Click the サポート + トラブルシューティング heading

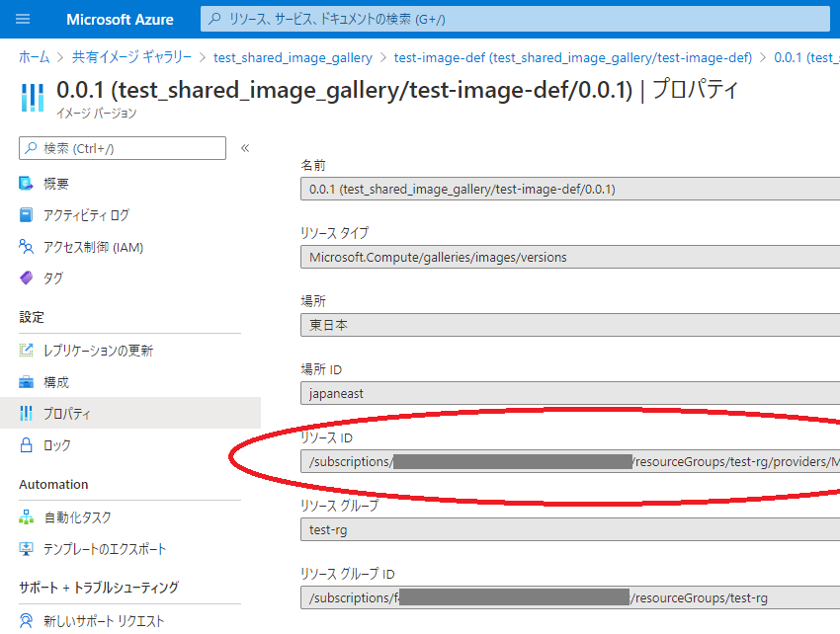coord(99,588)
